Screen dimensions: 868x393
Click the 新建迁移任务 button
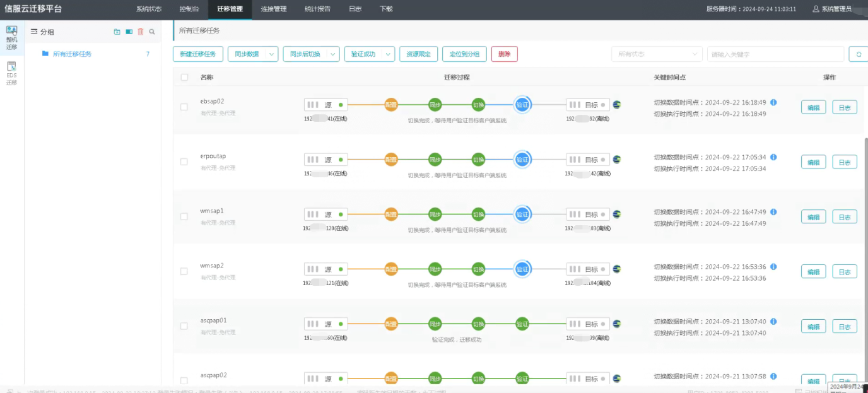point(197,54)
